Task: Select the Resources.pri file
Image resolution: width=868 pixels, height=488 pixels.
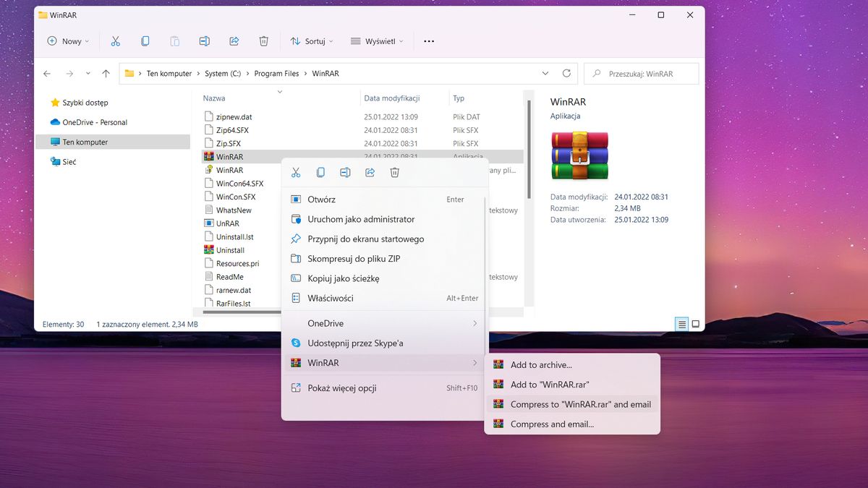Action: (x=237, y=264)
